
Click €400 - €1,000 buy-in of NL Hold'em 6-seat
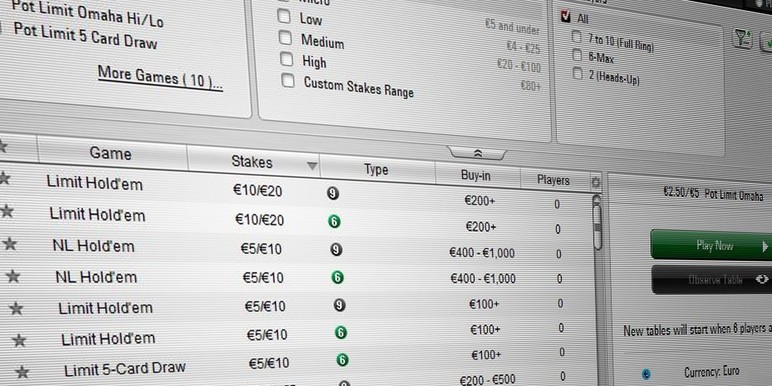(x=483, y=279)
